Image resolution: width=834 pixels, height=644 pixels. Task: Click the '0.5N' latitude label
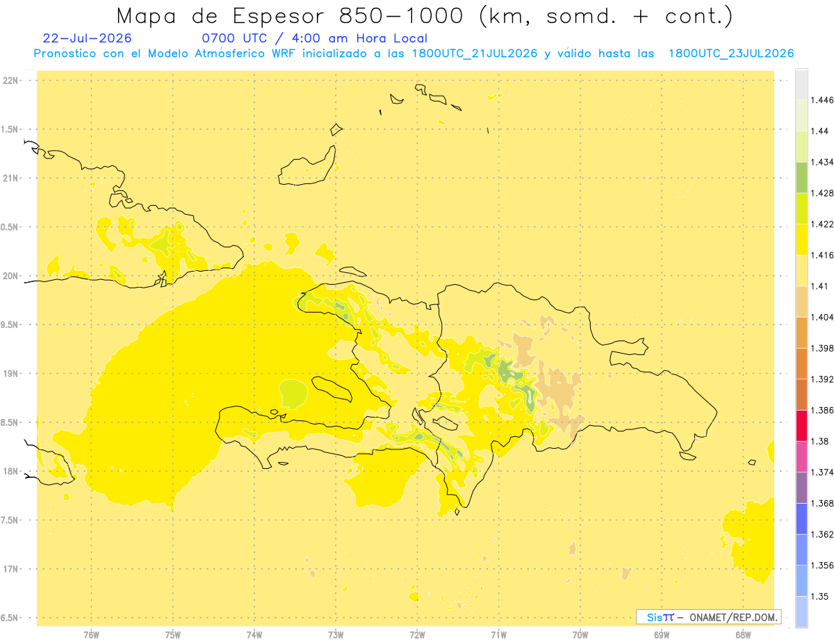pyautogui.click(x=10, y=227)
